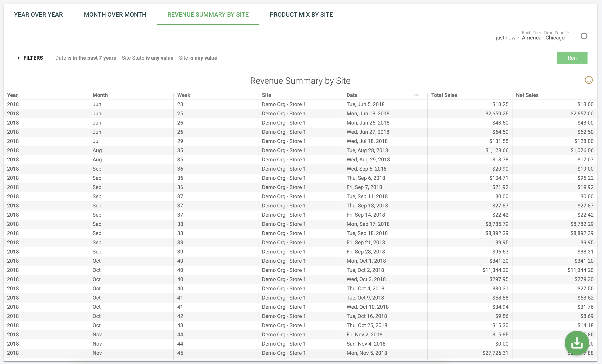
Task: Click the date cell Wed, Sep 5, 2018
Action: (366, 169)
